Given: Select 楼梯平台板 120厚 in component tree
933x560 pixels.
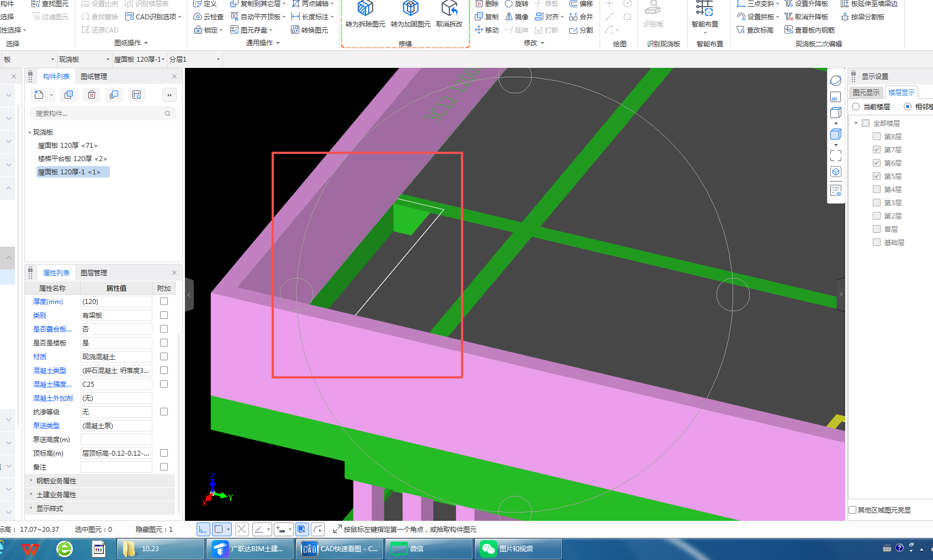Looking at the screenshot, I should (x=72, y=159).
